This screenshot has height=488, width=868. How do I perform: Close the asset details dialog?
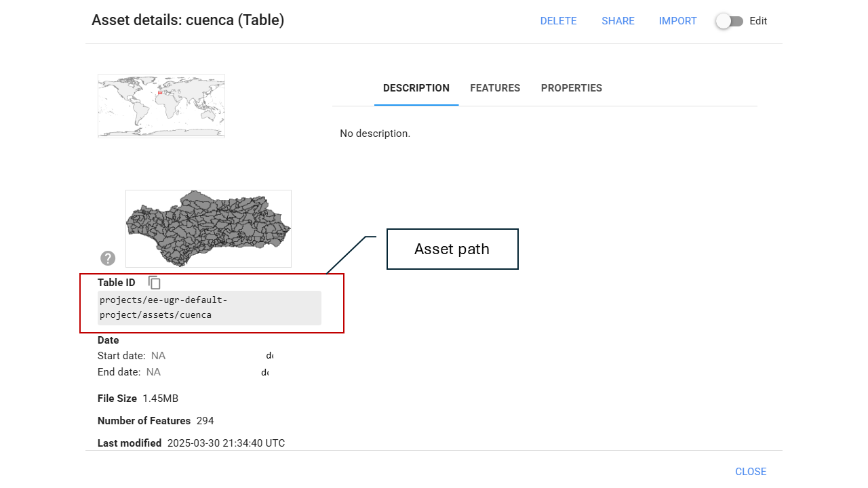(750, 472)
